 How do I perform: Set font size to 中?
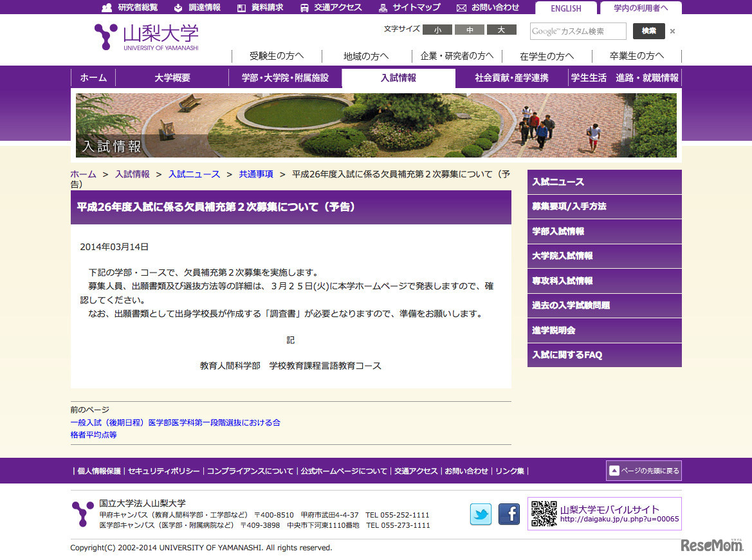pyautogui.click(x=470, y=30)
